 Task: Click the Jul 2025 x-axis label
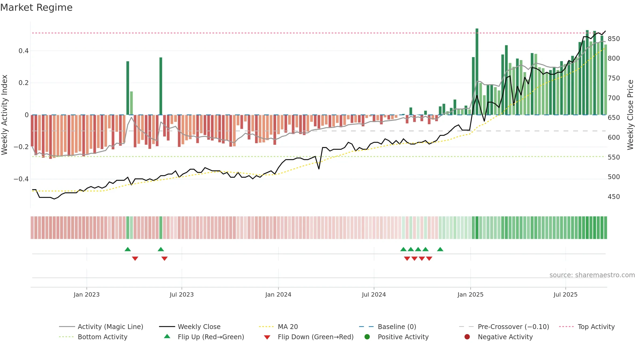click(565, 294)
